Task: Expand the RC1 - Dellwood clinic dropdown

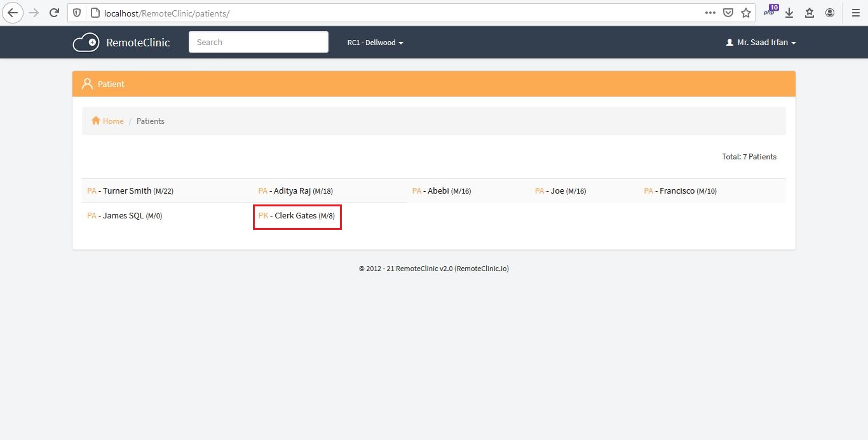Action: (375, 43)
